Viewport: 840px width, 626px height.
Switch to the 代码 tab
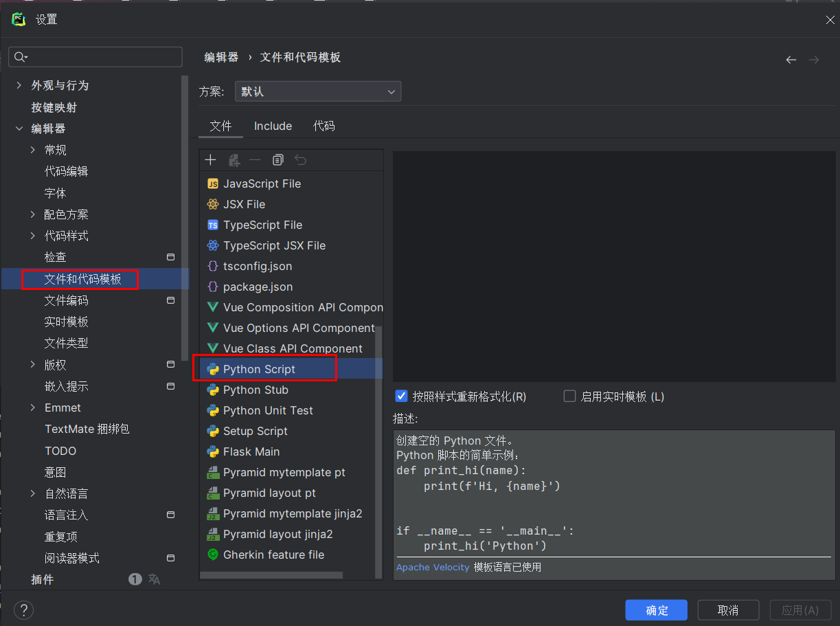pyautogui.click(x=324, y=126)
